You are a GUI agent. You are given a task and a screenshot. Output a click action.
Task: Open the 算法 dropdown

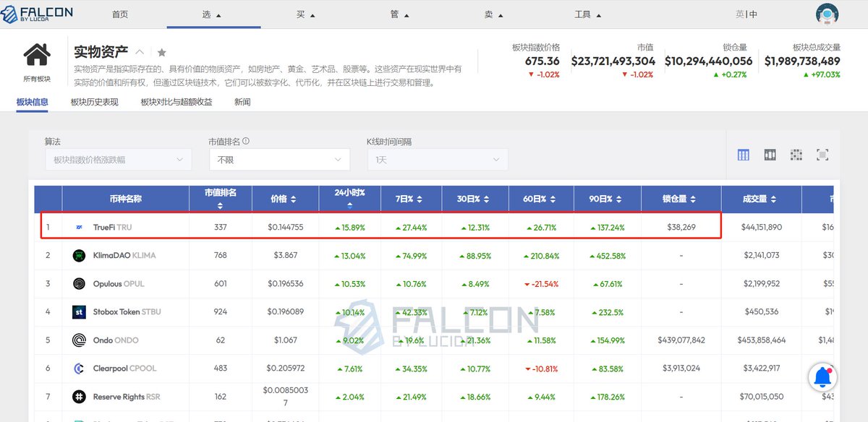pyautogui.click(x=118, y=160)
